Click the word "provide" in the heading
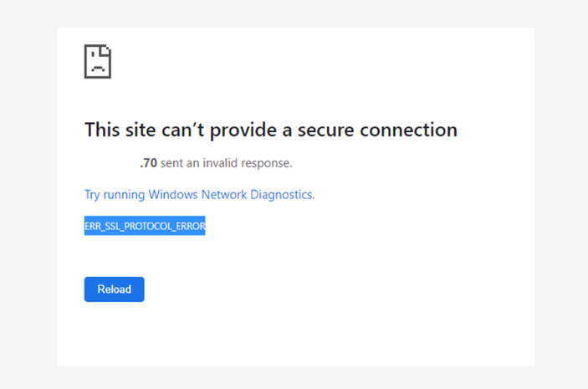 coord(243,131)
